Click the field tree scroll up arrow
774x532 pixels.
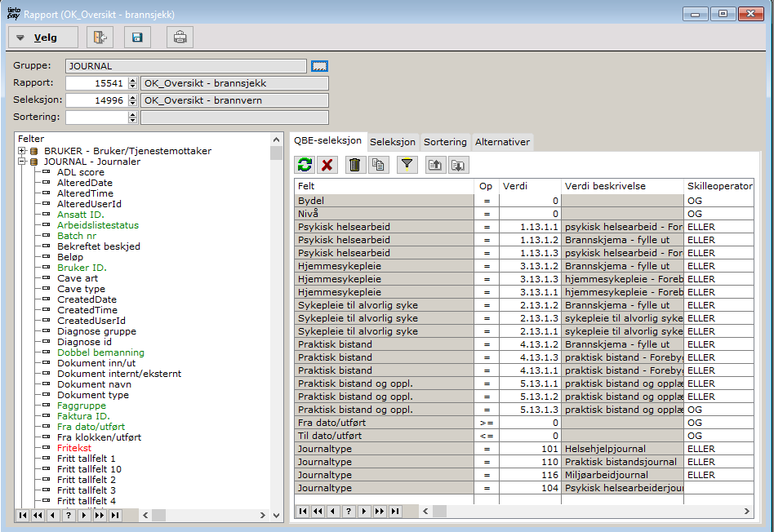click(277, 140)
